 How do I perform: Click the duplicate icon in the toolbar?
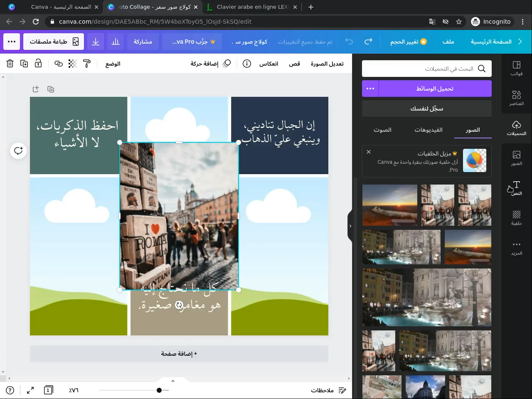(24, 64)
